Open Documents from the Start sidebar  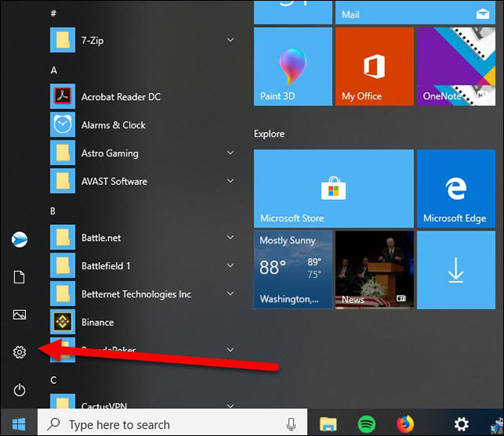tap(19, 277)
